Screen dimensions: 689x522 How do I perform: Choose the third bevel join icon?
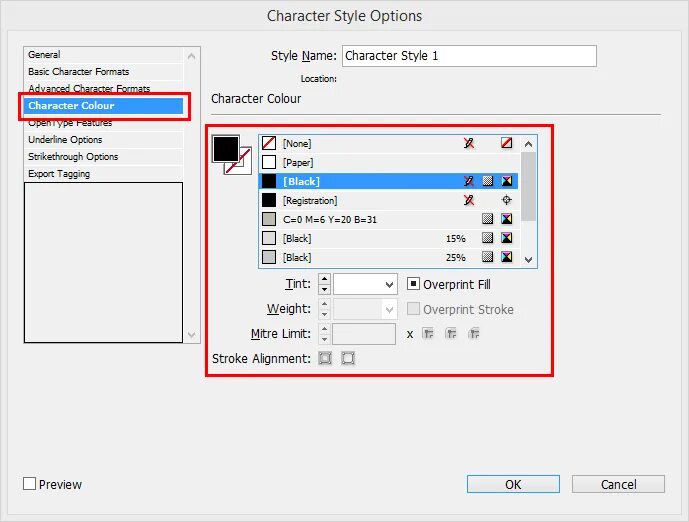click(x=474, y=334)
